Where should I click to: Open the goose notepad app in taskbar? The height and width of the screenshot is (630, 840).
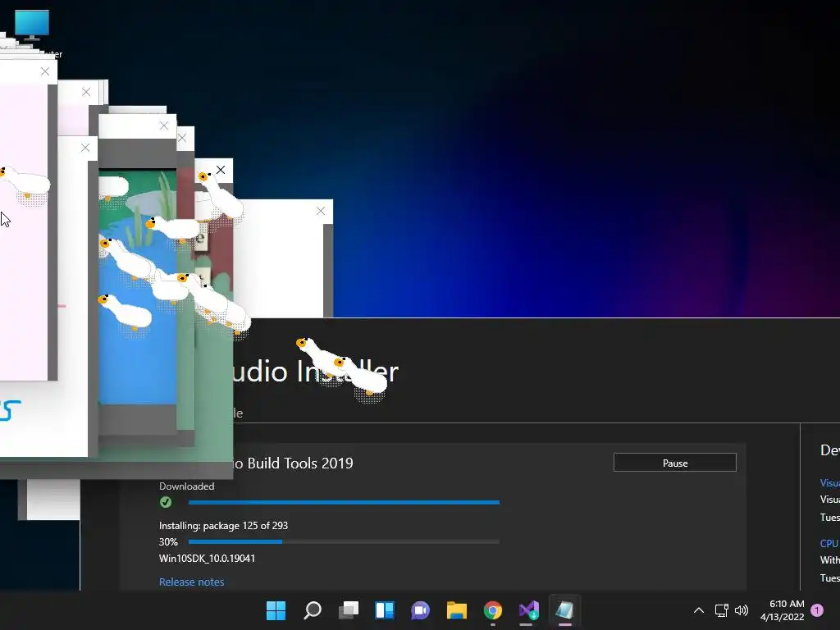pyautogui.click(x=564, y=610)
